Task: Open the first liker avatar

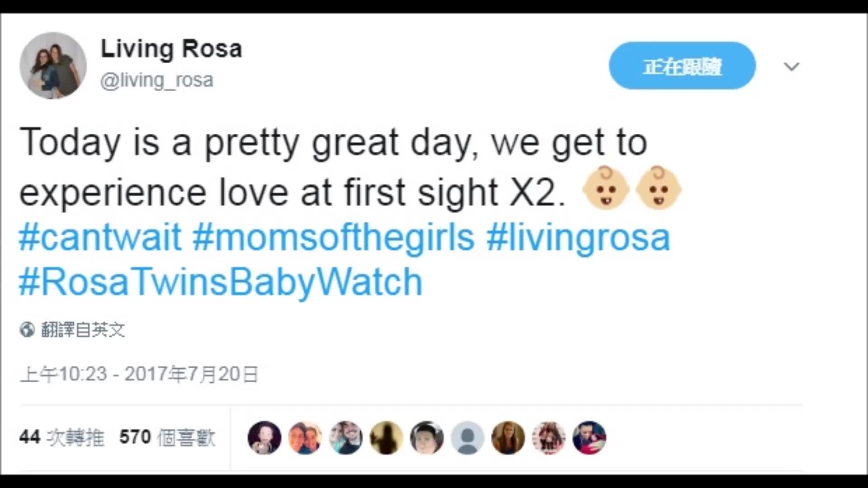Action: coord(264,437)
